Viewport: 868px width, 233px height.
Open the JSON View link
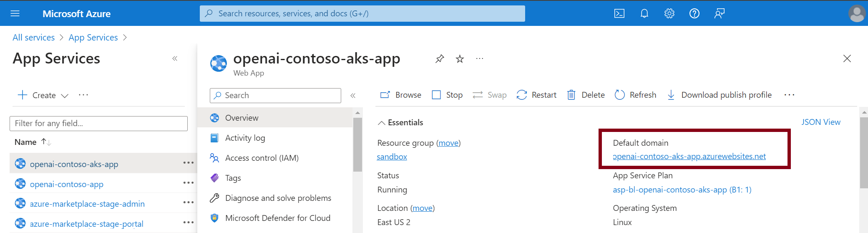[820, 122]
